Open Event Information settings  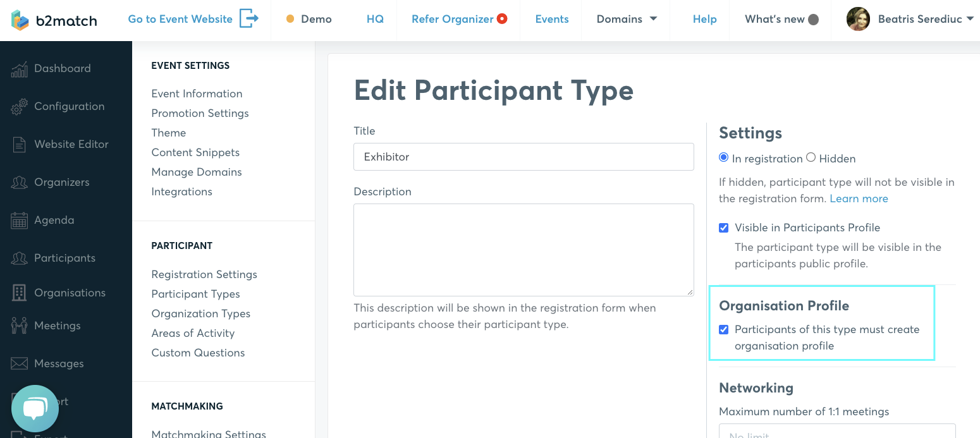[x=197, y=94]
